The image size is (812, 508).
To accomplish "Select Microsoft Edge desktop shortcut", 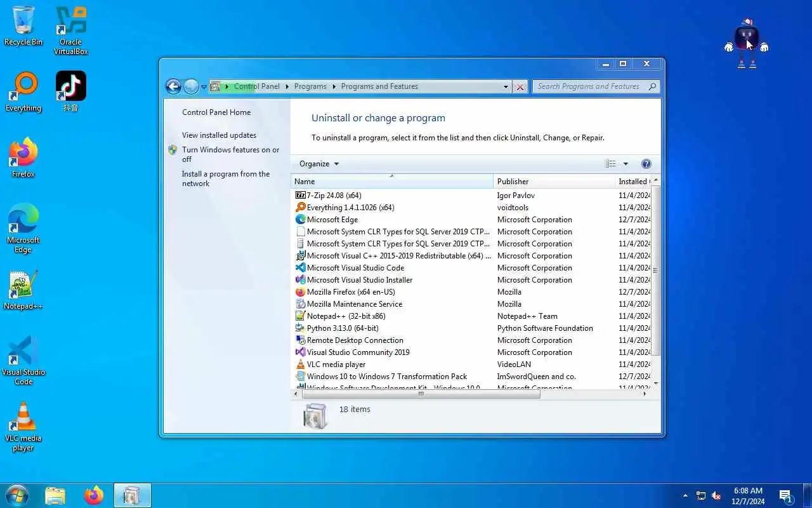I will [23, 229].
